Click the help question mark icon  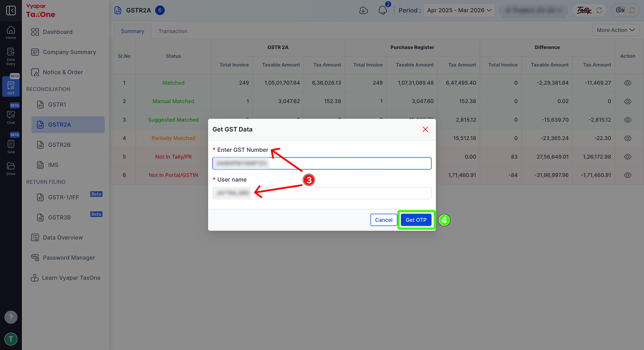pyautogui.click(x=11, y=317)
